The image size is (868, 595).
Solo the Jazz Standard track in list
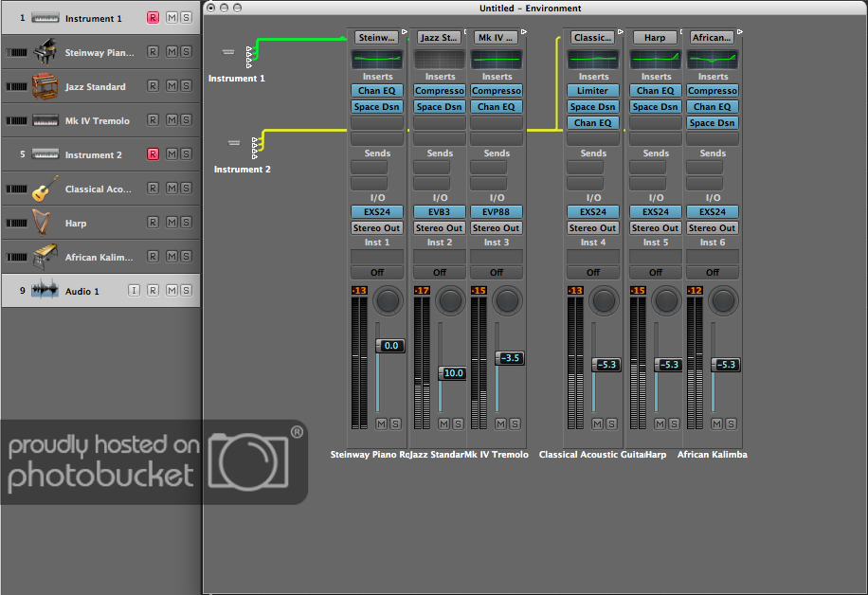point(186,86)
